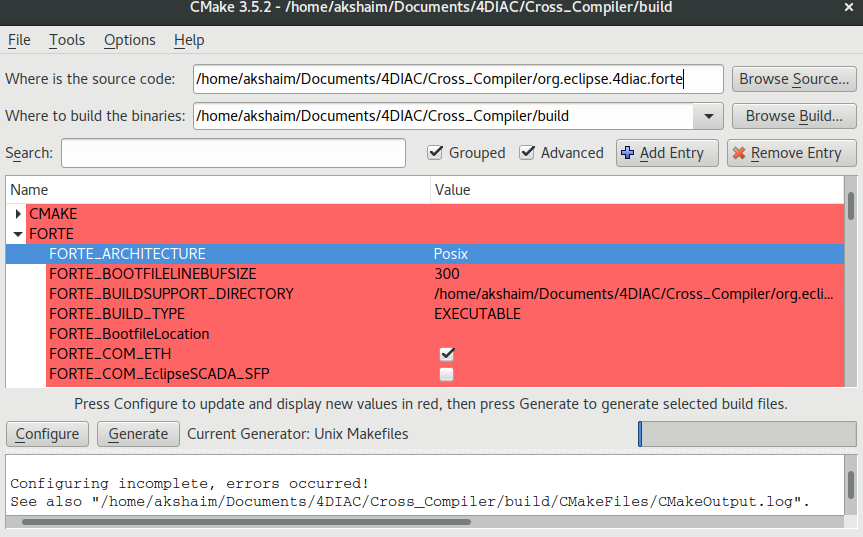Image resolution: width=863 pixels, height=537 pixels.
Task: Select the FORTE_BootfileLocation entry
Action: (129, 334)
